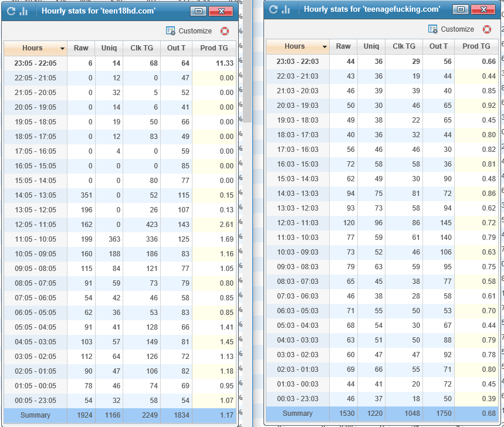Select row '16:03 - 15:03' in teenagefucking.com table

tap(382, 164)
